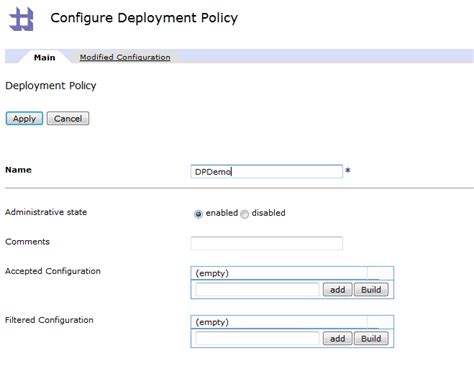Image resolution: width=474 pixels, height=366 pixels.
Task: Open Build for Accepted Configuration
Action: click(371, 289)
